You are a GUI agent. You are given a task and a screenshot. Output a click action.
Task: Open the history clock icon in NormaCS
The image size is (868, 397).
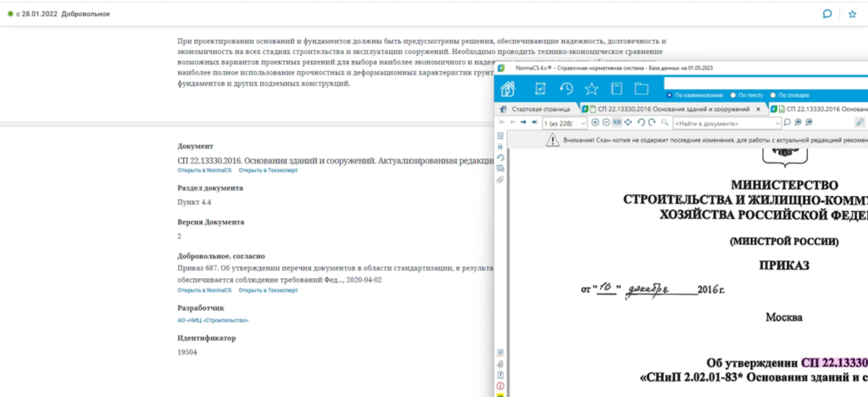(x=565, y=88)
